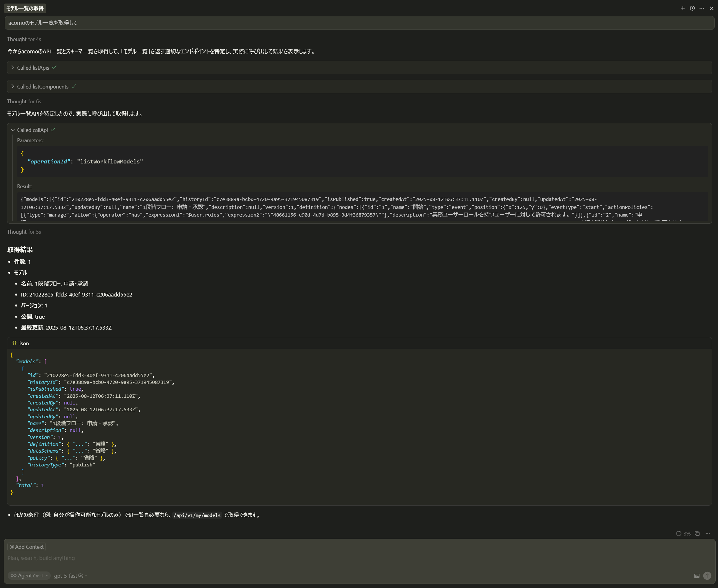Start a new chat with plus icon
This screenshot has height=588, width=718.
click(683, 8)
